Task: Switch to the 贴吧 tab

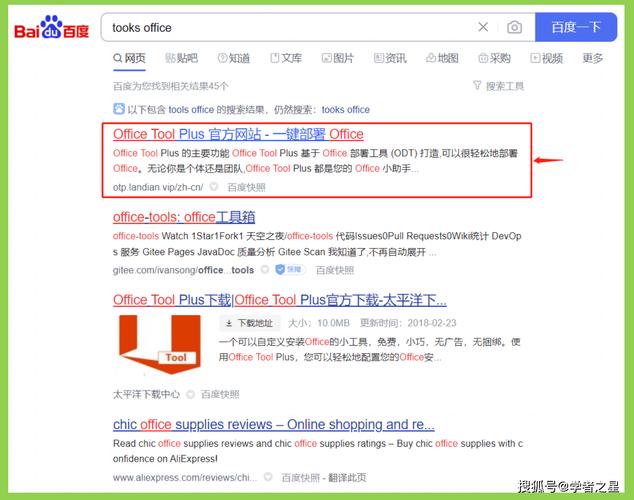Action: pos(182,58)
